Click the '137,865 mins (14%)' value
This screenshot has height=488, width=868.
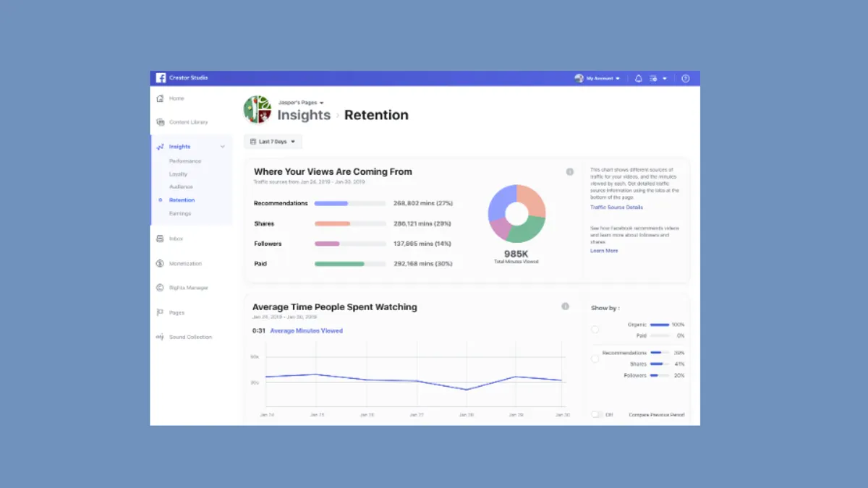tap(422, 244)
